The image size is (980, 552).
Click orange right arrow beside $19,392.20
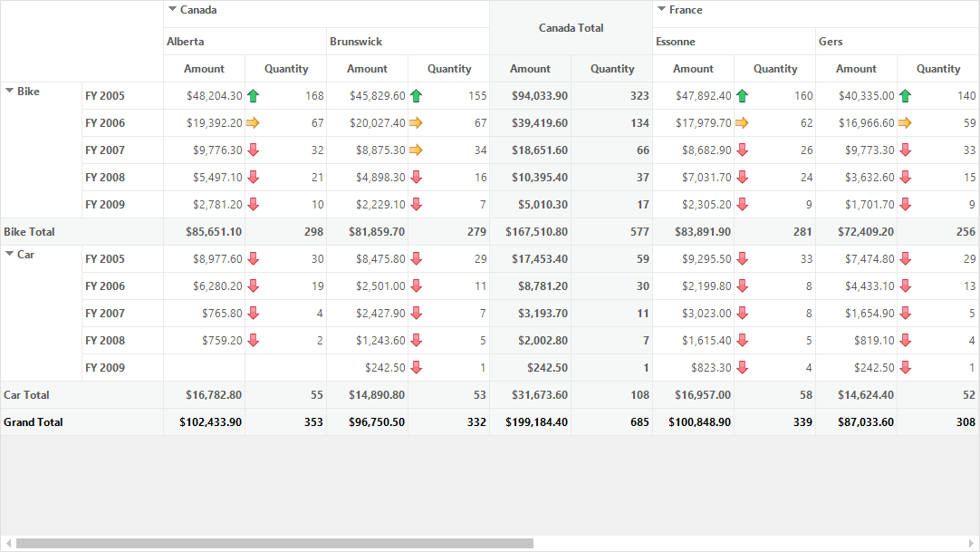click(253, 122)
